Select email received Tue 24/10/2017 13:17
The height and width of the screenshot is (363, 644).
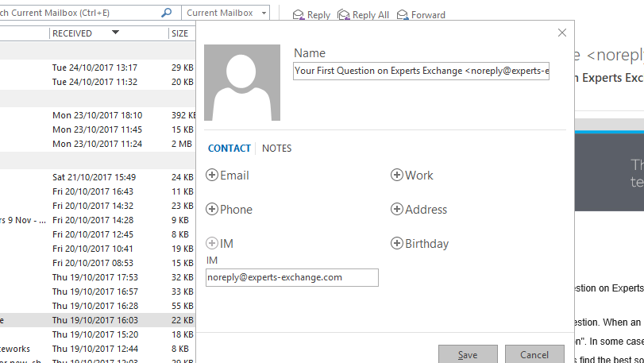[98, 68]
